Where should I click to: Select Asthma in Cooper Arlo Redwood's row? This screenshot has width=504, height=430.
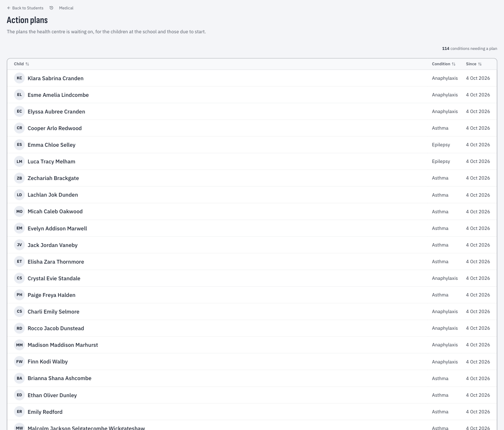tap(440, 128)
